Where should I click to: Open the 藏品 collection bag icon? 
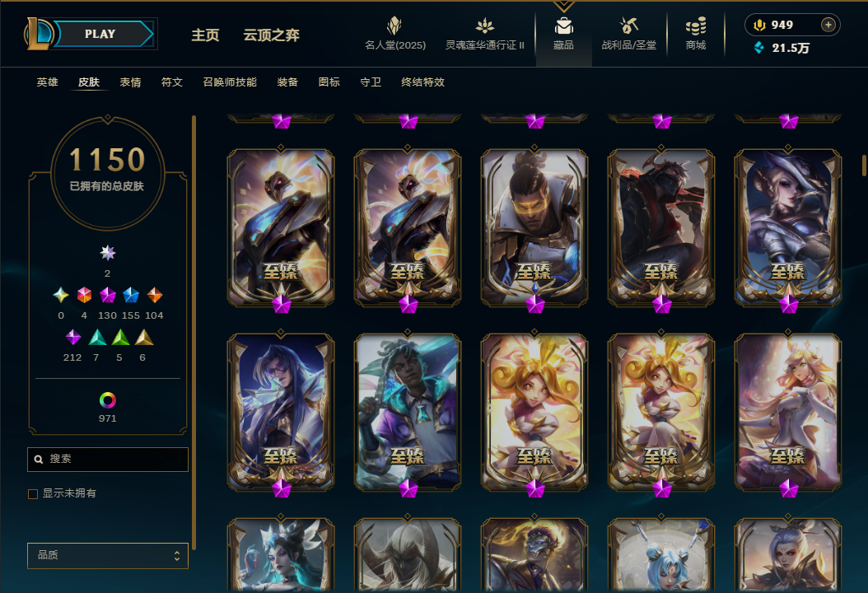pos(563,26)
